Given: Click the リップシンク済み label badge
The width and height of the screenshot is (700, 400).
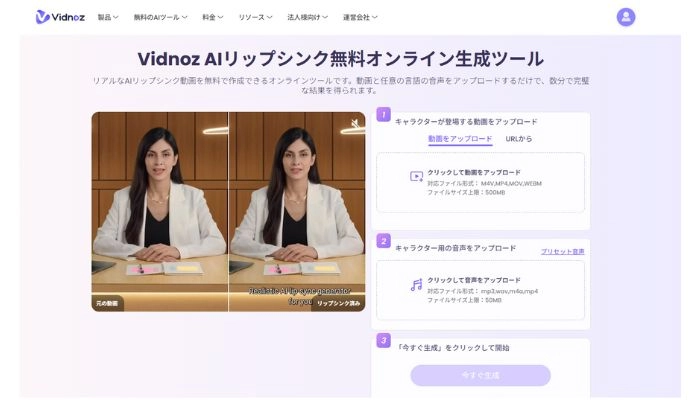Looking at the screenshot, I should click(x=338, y=303).
